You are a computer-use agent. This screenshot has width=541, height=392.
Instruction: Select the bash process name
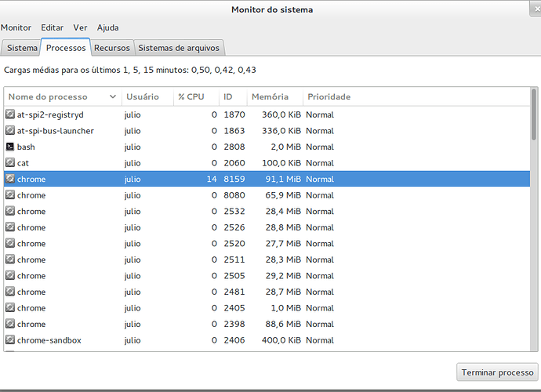tap(26, 147)
